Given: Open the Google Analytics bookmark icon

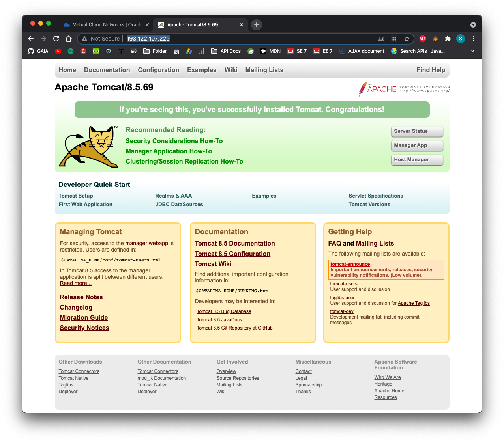Looking at the screenshot, I should 202,51.
